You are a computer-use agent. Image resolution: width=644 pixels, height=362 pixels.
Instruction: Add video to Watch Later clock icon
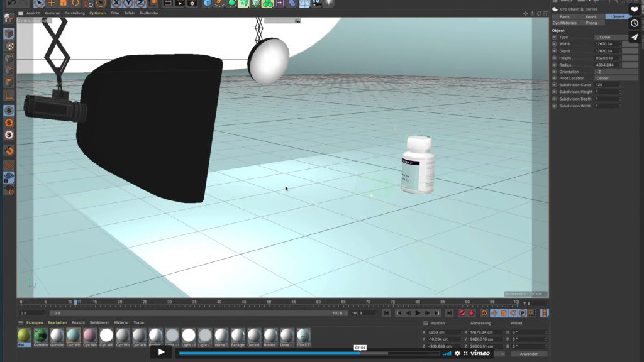pyautogui.click(x=634, y=23)
